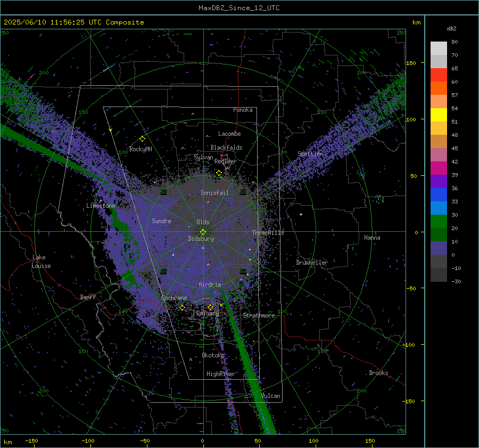Click the legend value 80
The width and height of the screenshot is (479, 448).
point(455,42)
